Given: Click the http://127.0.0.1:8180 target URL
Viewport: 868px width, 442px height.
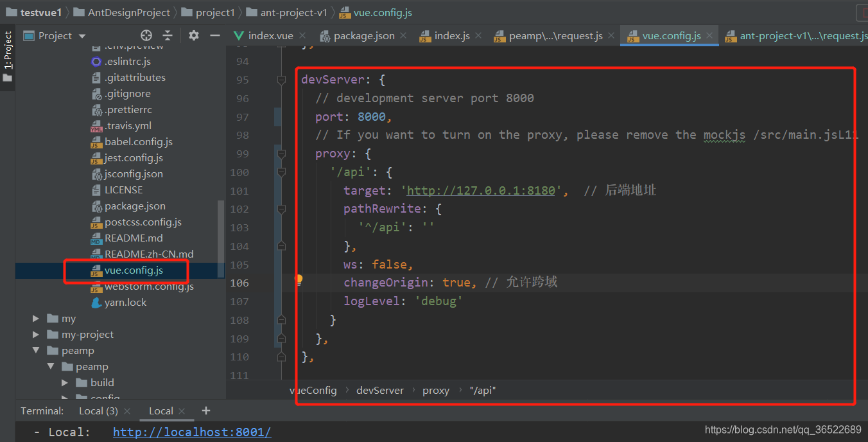Looking at the screenshot, I should point(481,190).
